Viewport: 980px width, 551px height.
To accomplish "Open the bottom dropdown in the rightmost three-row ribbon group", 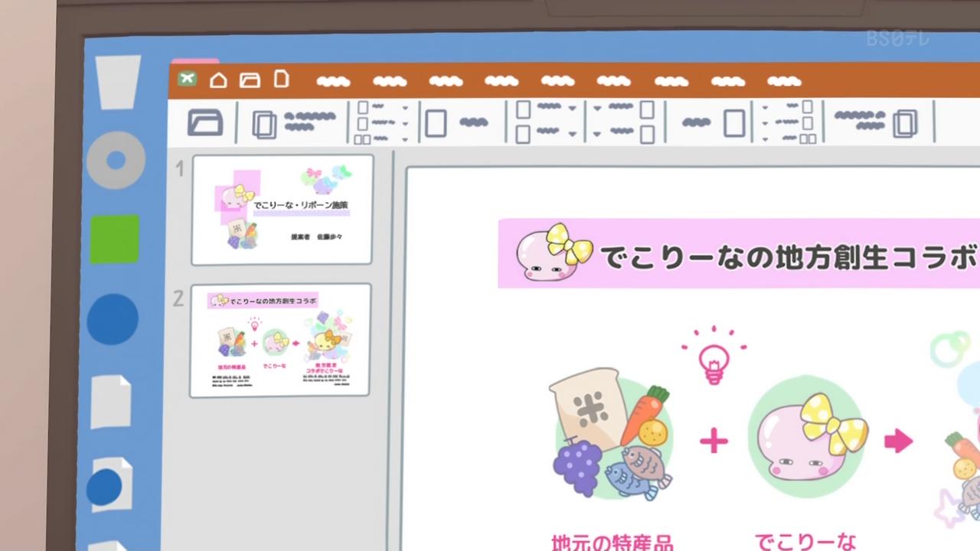I will [765, 139].
